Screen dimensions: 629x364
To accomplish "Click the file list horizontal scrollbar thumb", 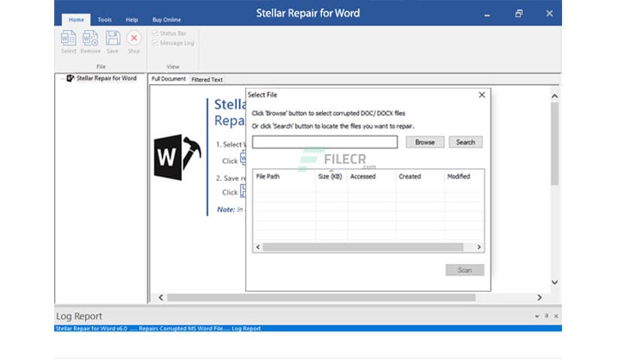I will click(363, 247).
